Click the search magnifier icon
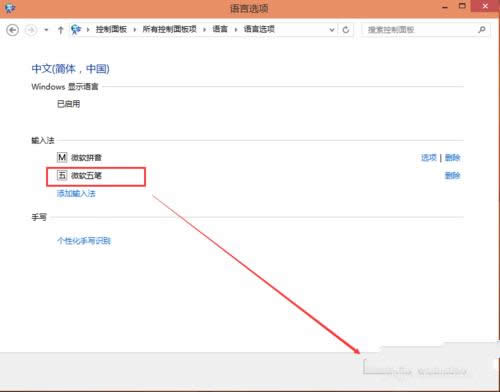This screenshot has height=392, width=500. tap(482, 30)
